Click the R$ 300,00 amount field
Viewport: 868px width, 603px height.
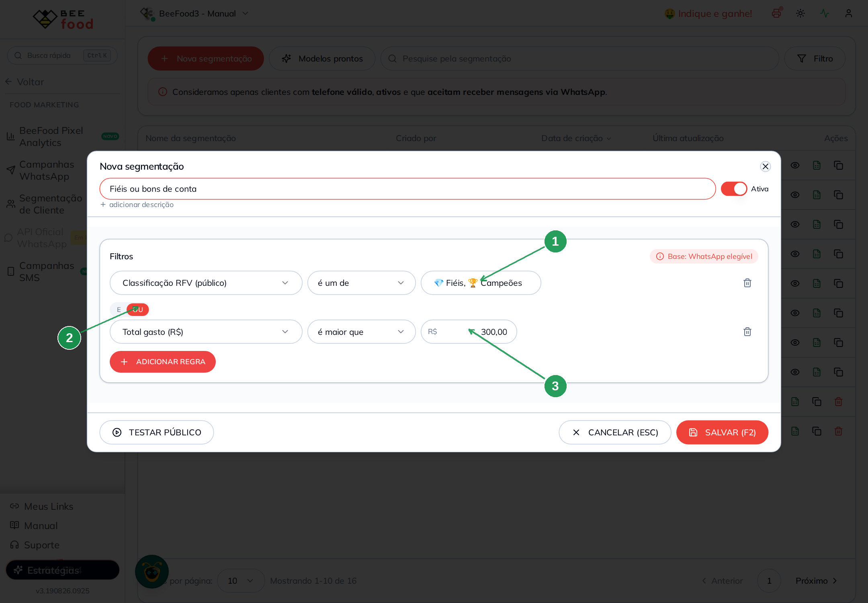(469, 332)
